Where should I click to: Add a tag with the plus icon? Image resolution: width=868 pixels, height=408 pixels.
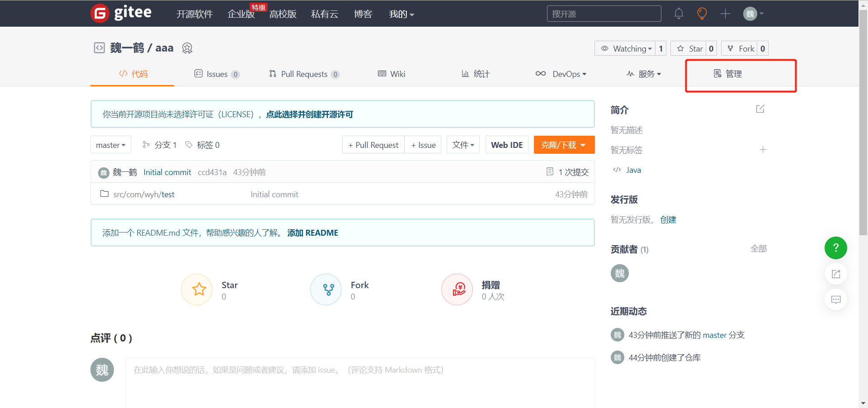coord(763,150)
